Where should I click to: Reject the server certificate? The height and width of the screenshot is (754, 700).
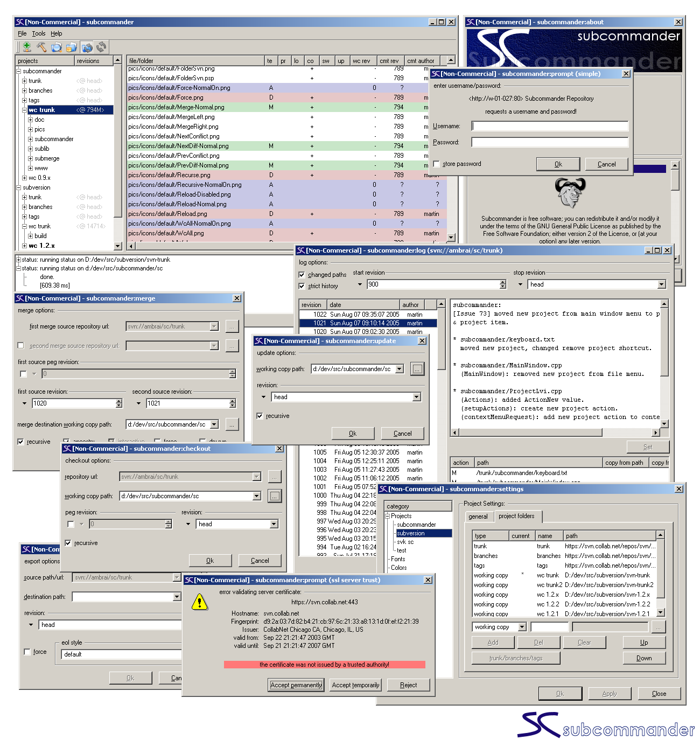coord(408,685)
